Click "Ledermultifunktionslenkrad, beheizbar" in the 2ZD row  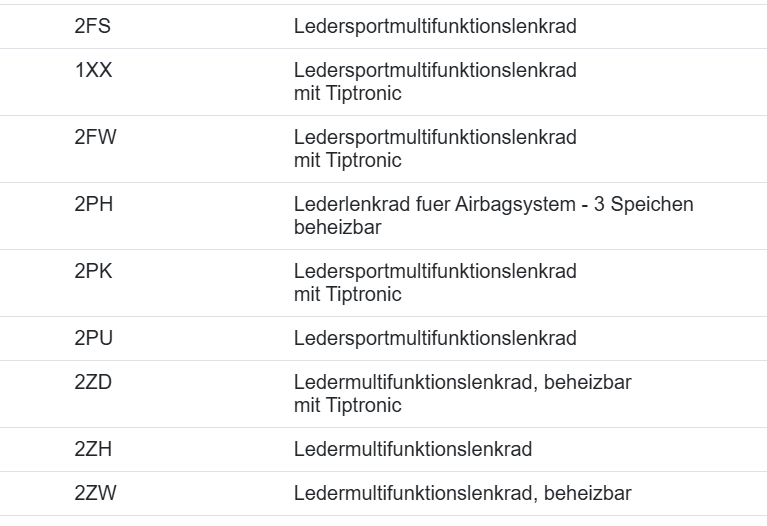pos(462,383)
